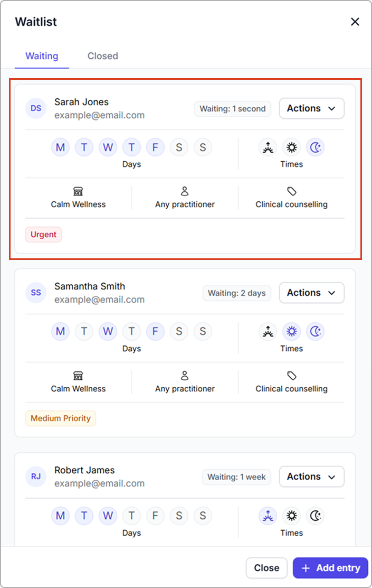Toggle Monday for Samantha Smith
This screenshot has width=372, height=588.
[60, 332]
